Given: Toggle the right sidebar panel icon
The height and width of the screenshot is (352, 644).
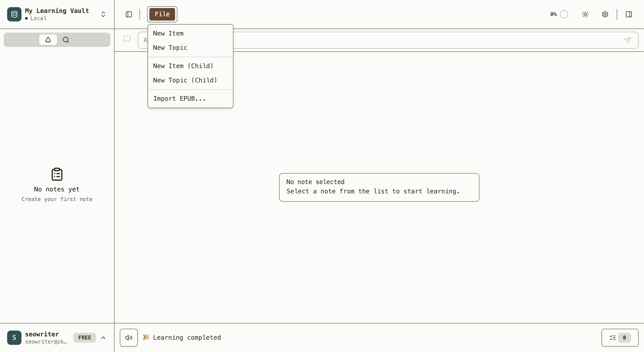Looking at the screenshot, I should 629,14.
